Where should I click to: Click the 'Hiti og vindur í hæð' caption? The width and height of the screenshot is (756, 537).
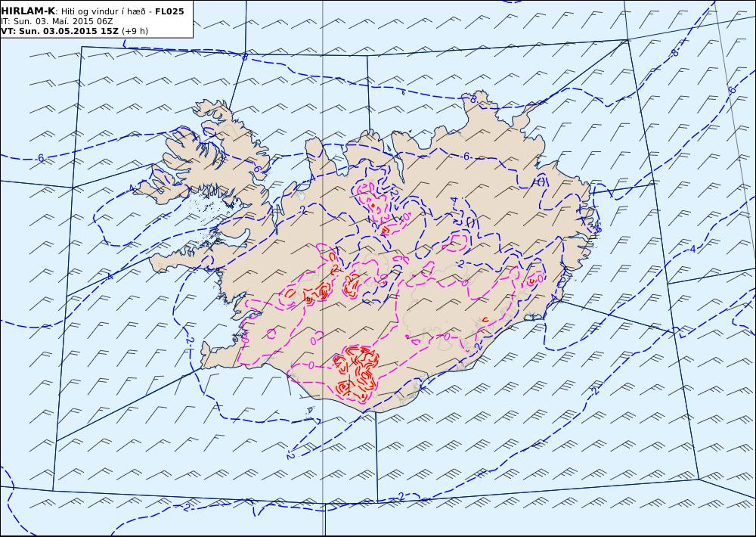(104, 11)
